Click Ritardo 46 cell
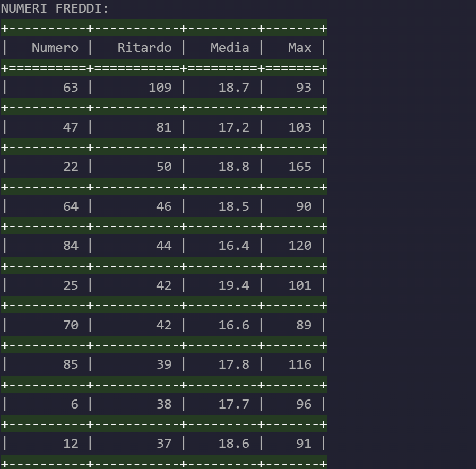This screenshot has height=469, width=476. 164,206
